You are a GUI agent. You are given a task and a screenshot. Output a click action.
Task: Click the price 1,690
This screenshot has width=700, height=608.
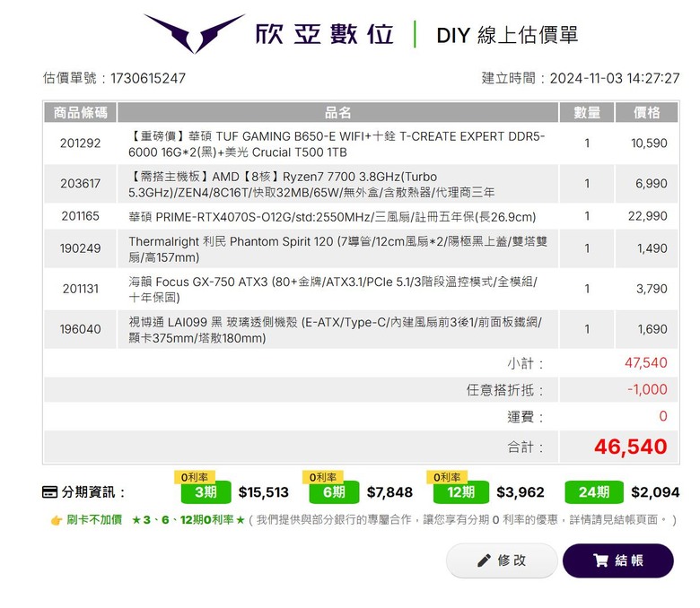point(652,329)
